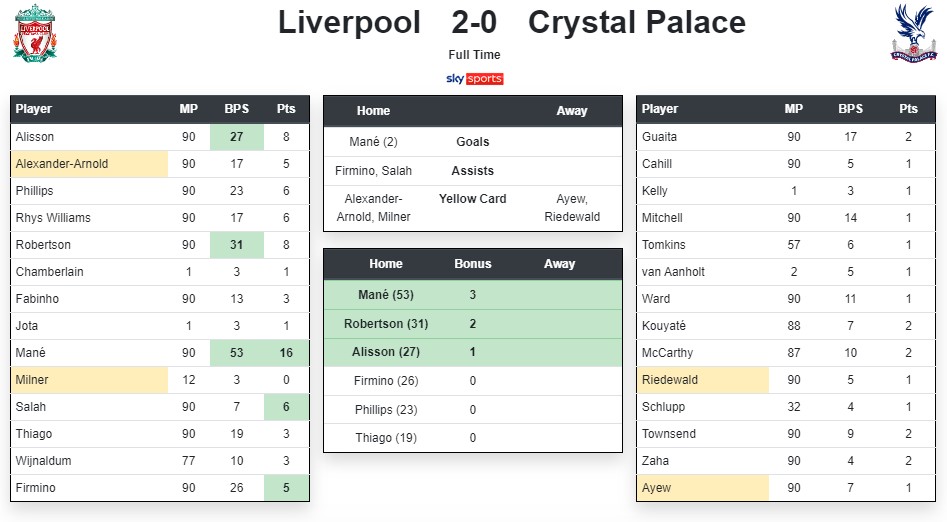Click the Liverpool 2-0 Crystal Palace headline
This screenshot has width=947, height=522.
click(512, 23)
